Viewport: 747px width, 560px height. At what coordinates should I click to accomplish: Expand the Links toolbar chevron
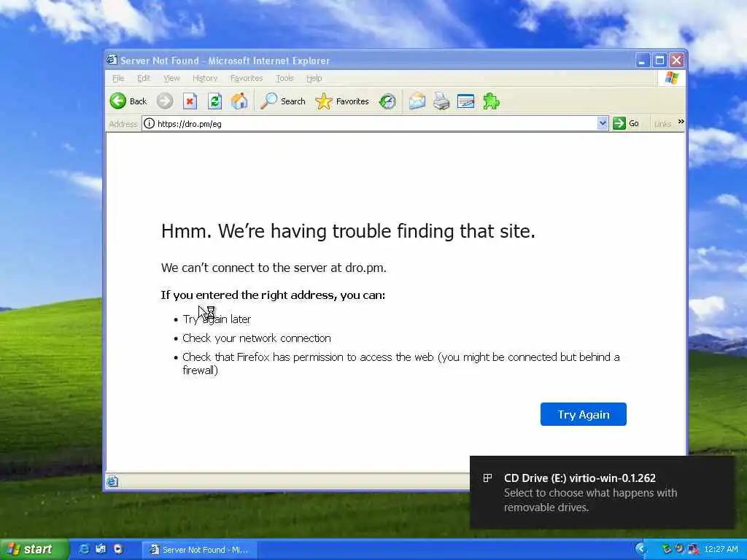[681, 122]
